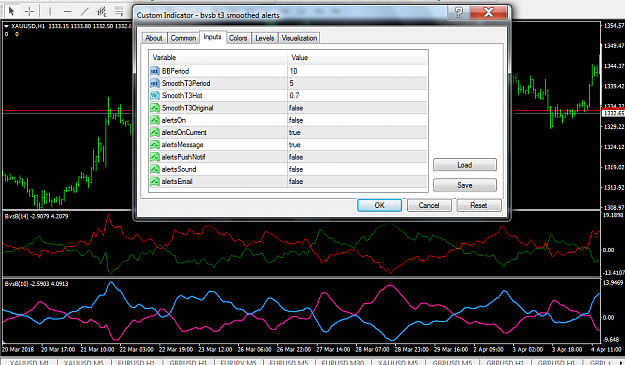Select the alertsPushNotif variable name
The width and height of the screenshot is (625, 365).
(x=183, y=157)
